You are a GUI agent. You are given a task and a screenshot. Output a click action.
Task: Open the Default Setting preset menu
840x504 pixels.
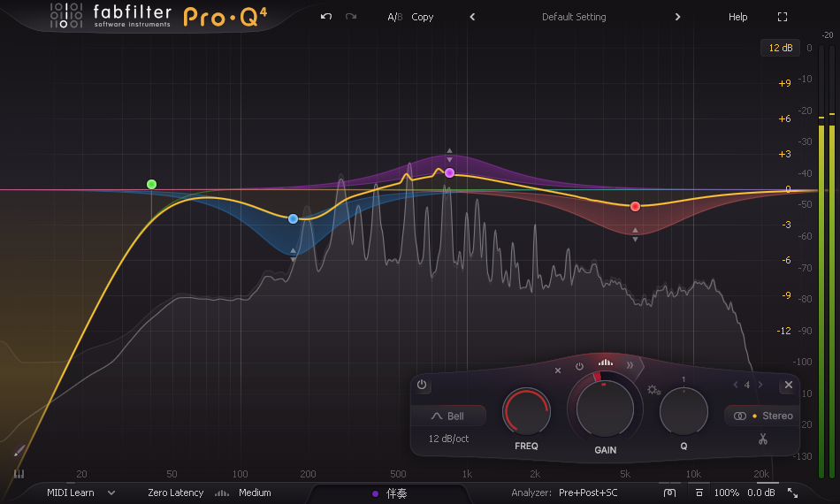pos(574,17)
